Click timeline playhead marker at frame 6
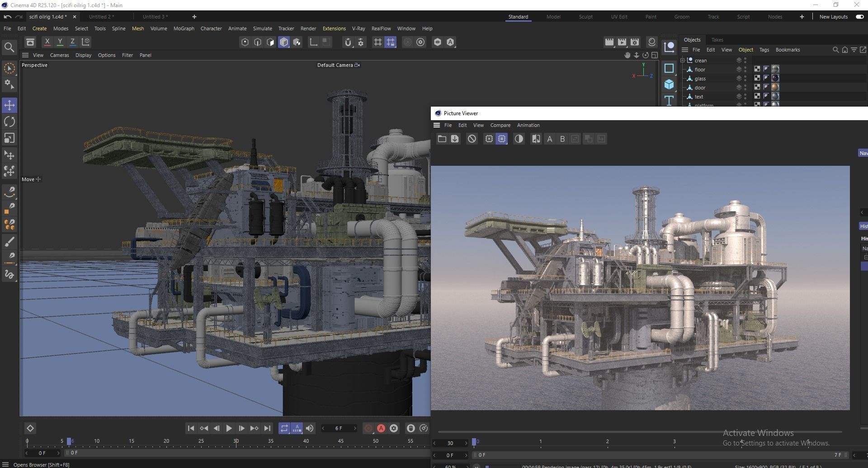The width and height of the screenshot is (868, 468). (x=69, y=441)
